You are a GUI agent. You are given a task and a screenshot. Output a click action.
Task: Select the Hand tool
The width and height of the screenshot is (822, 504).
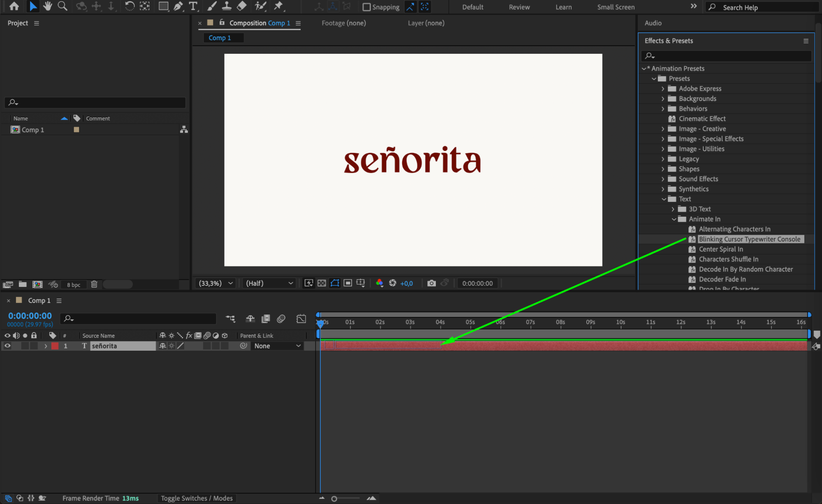click(48, 6)
